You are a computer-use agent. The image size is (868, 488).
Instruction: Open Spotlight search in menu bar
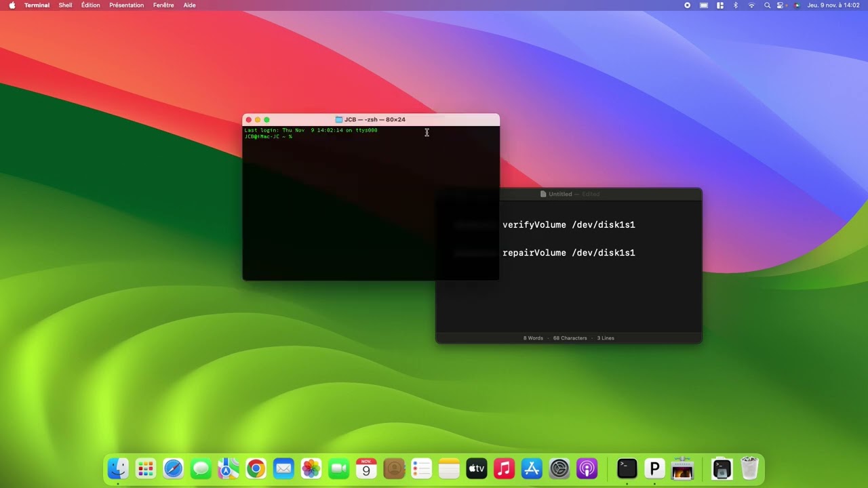tap(767, 5)
